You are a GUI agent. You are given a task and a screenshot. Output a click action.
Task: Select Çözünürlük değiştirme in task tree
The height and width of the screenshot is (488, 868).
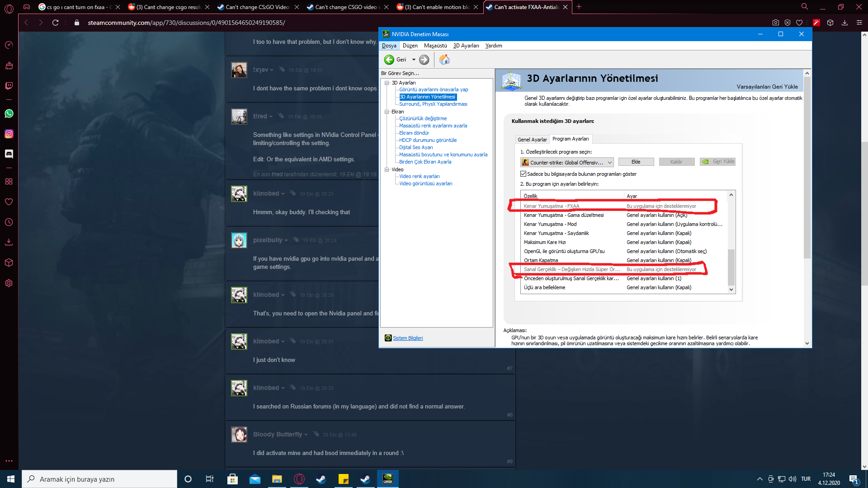coord(423,118)
